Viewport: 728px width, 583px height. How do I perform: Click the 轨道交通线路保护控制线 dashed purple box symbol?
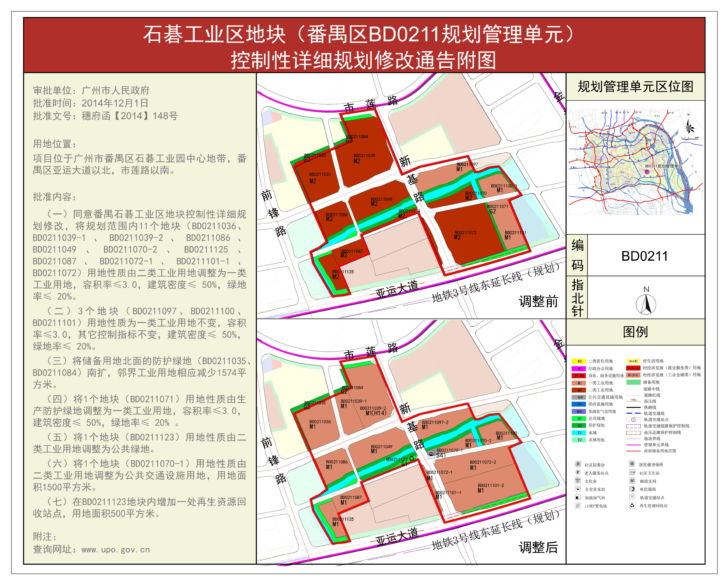[x=633, y=426]
